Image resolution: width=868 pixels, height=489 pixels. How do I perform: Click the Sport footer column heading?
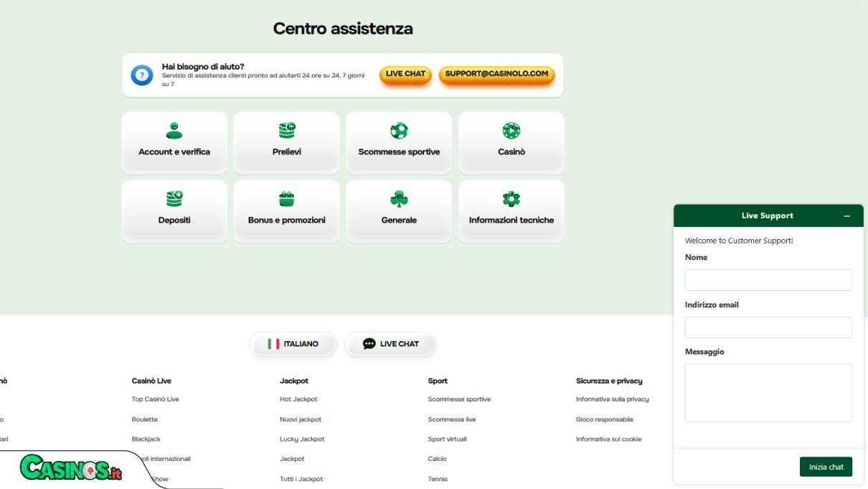click(438, 381)
